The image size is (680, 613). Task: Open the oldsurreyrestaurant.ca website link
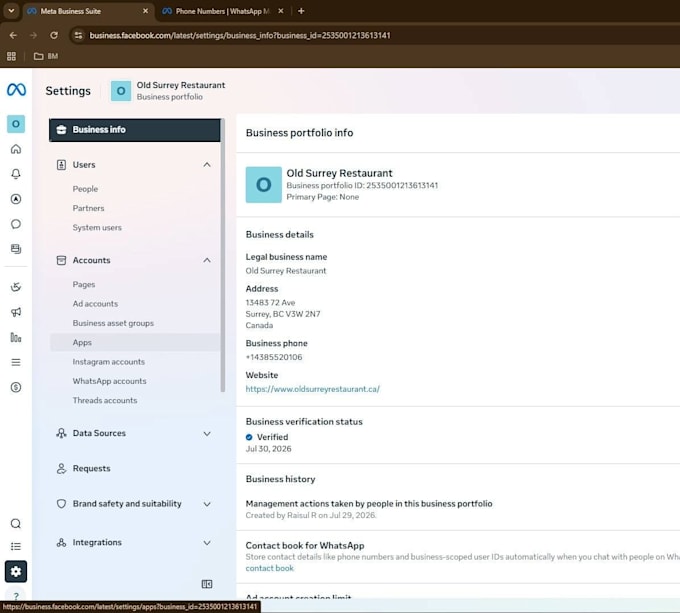[312, 389]
